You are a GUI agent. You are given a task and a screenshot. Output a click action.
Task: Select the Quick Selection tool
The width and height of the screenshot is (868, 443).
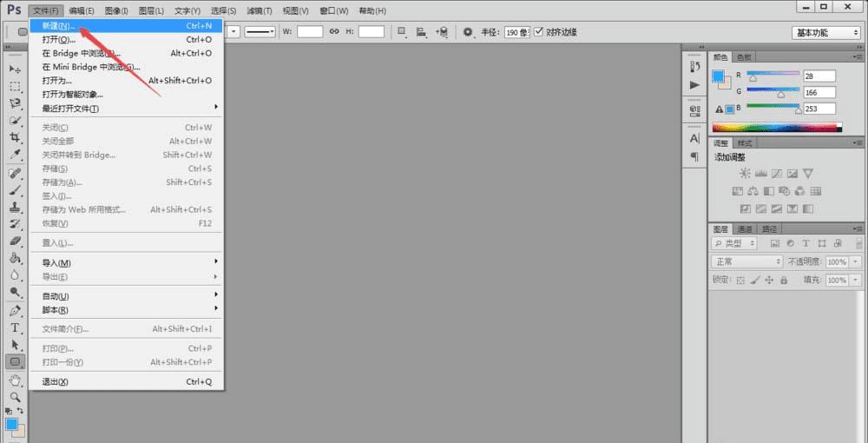tap(15, 120)
